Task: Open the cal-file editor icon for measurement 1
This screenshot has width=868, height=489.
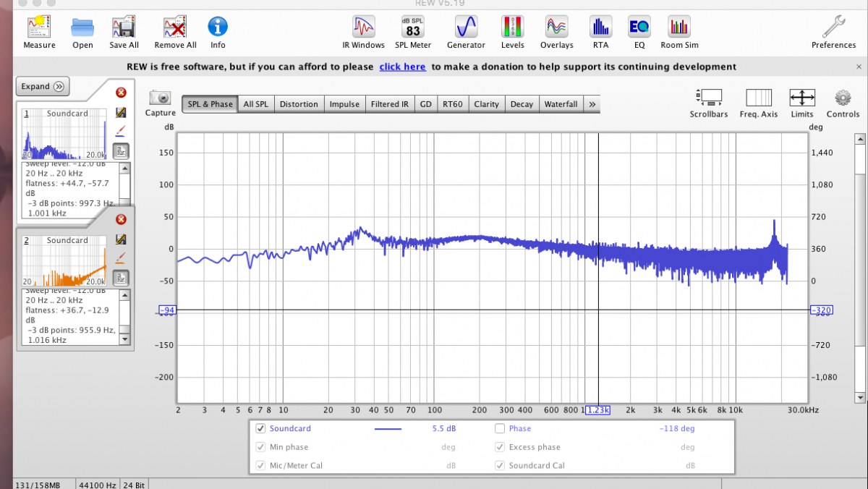Action: [121, 112]
